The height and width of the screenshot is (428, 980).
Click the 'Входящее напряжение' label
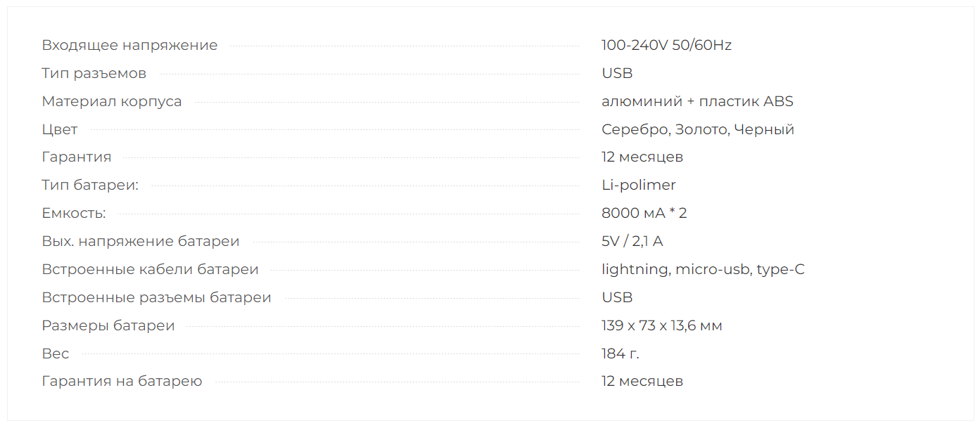tap(129, 46)
